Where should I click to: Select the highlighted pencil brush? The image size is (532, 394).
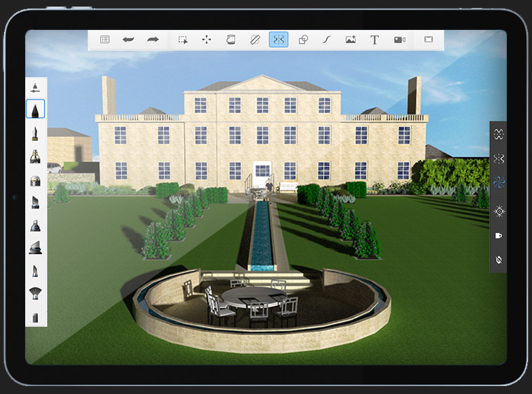point(36,108)
